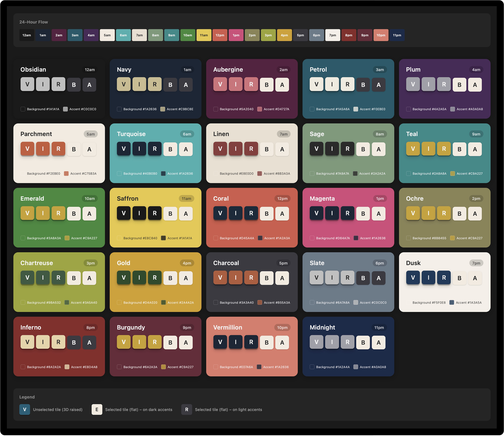
Task: Click Navy accent swatch #C9BC8E
Action: tap(163, 109)
